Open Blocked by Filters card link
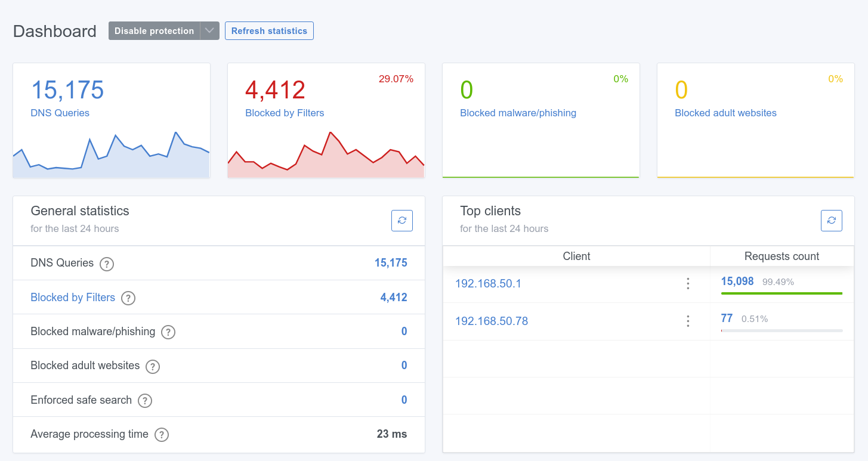 click(x=285, y=113)
